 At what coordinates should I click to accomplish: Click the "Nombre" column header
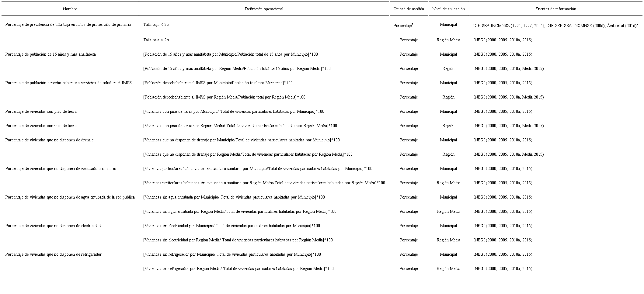tap(70, 9)
